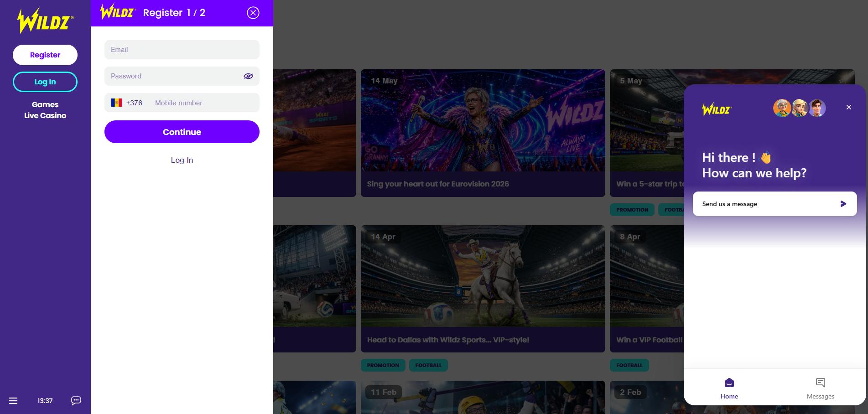Open the Head to Dallas article thumbnail
The height and width of the screenshot is (414, 868).
tap(483, 276)
